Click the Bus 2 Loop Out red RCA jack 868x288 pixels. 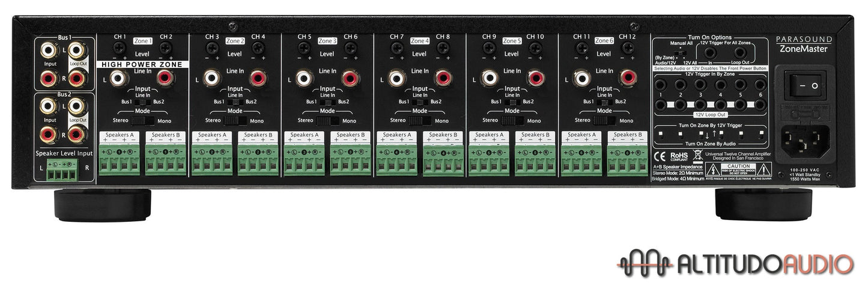[x=76, y=134]
